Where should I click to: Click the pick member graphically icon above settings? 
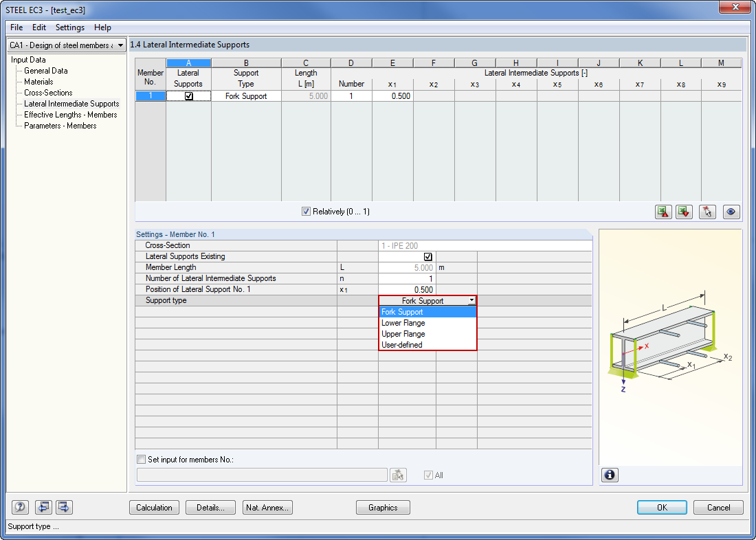[x=707, y=212]
